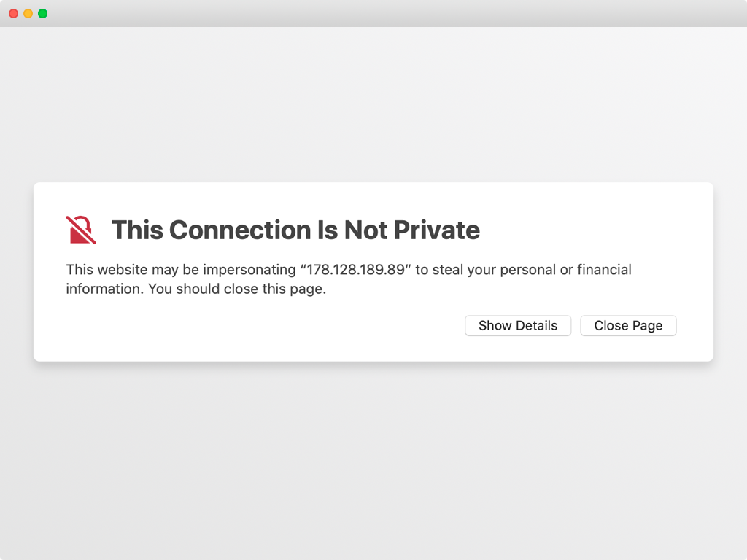Click the word "Private" in the heading
The width and height of the screenshot is (747, 560).
pos(437,230)
